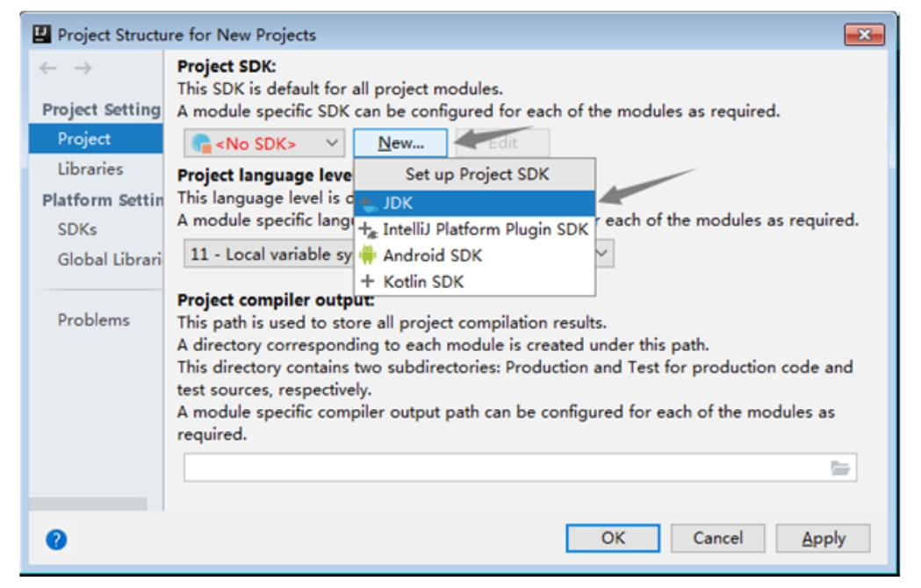Select JDK from the SDK menu
Image resolution: width=921 pixels, height=588 pixels.
click(x=474, y=204)
